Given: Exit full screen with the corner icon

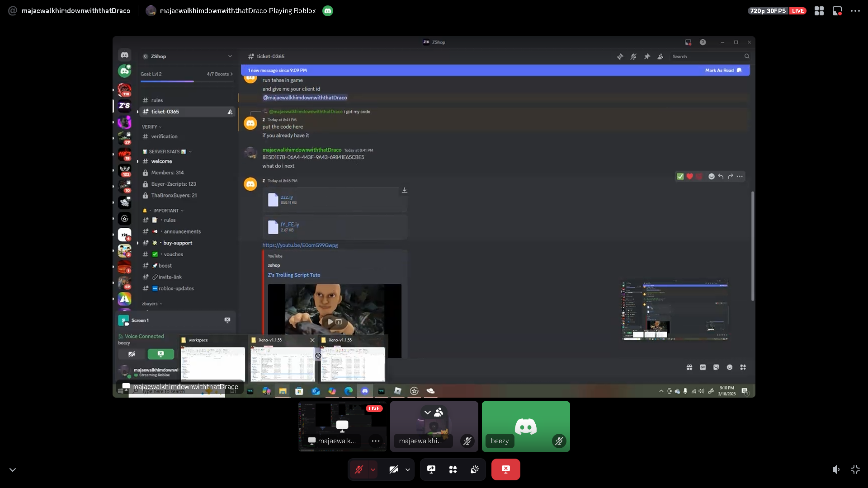Looking at the screenshot, I should point(855,469).
